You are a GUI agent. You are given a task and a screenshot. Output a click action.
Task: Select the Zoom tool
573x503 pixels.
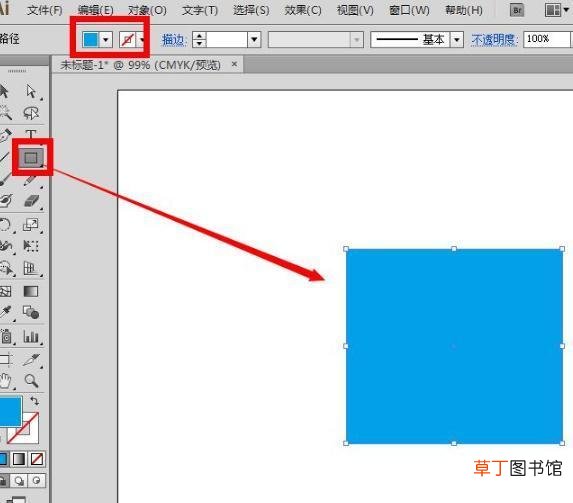[31, 381]
